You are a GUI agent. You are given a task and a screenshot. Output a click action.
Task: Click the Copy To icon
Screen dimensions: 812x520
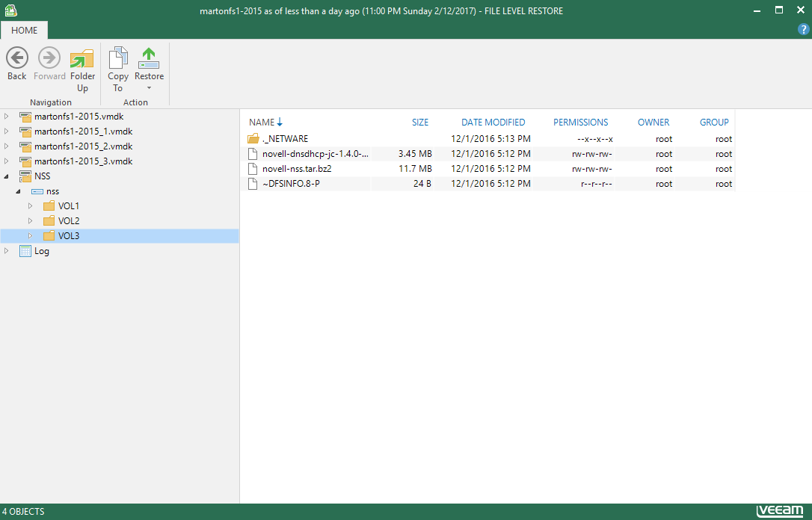coord(118,58)
